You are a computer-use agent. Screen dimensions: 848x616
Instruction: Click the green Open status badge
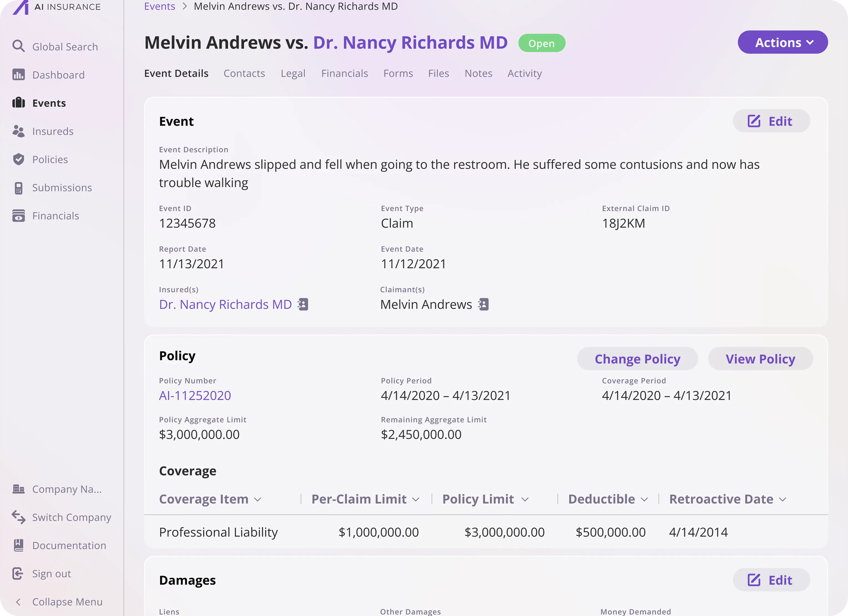pos(541,43)
